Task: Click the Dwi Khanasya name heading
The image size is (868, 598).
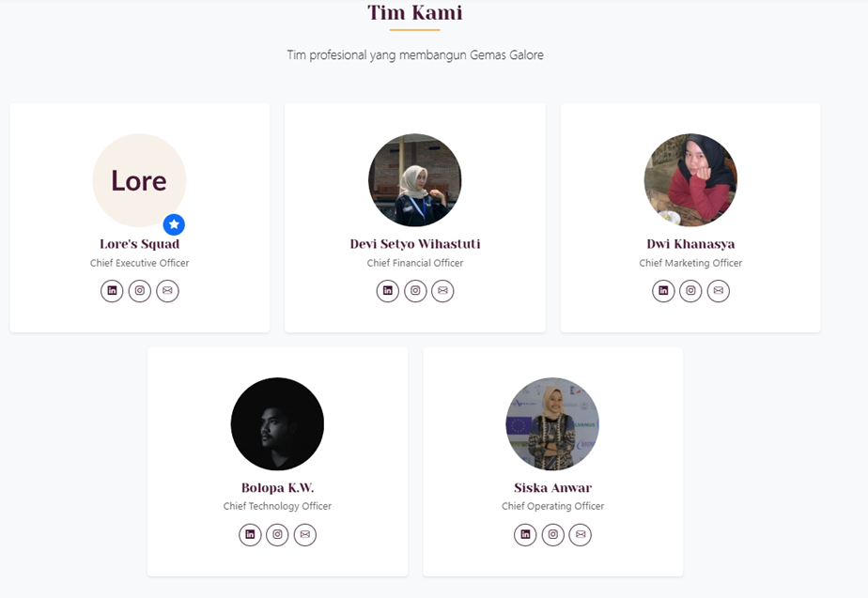Action: 690,244
